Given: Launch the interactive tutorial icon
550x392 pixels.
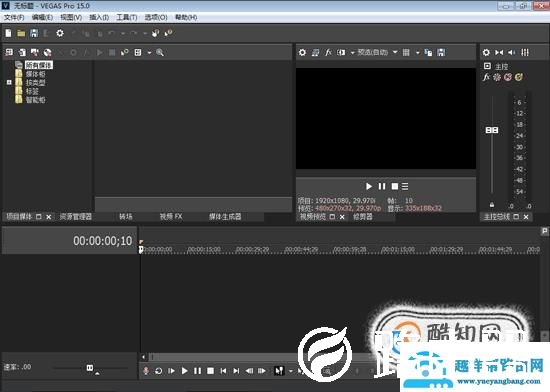Looking at the screenshot, I should [155, 33].
